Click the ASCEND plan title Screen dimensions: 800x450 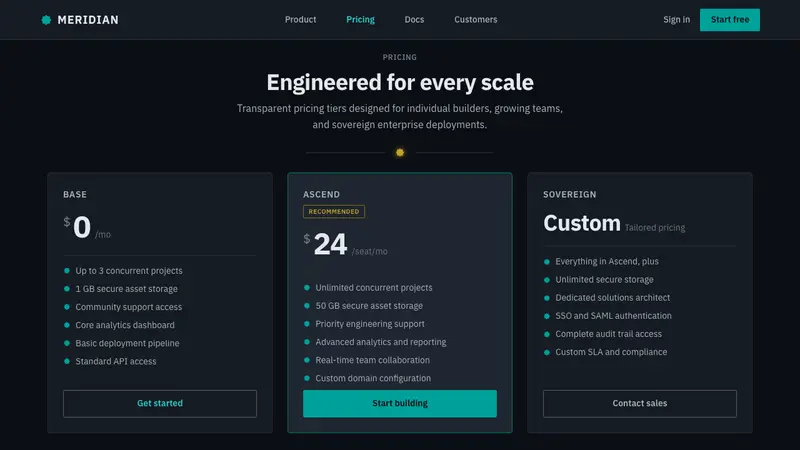click(x=321, y=194)
